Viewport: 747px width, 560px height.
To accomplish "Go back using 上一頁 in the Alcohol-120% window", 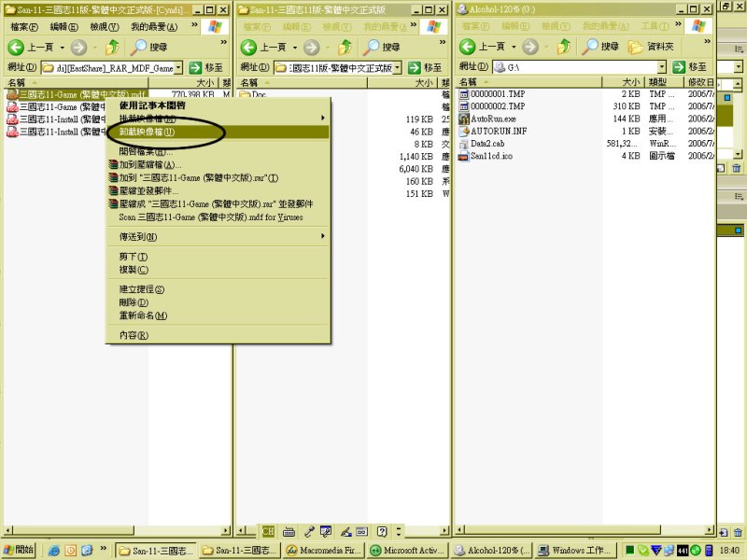I will tap(481, 46).
